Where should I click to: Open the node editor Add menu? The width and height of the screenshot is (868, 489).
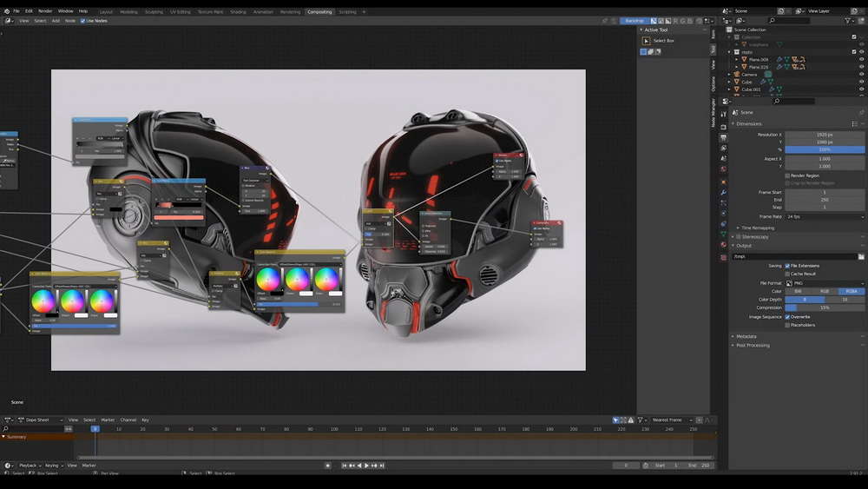(56, 21)
